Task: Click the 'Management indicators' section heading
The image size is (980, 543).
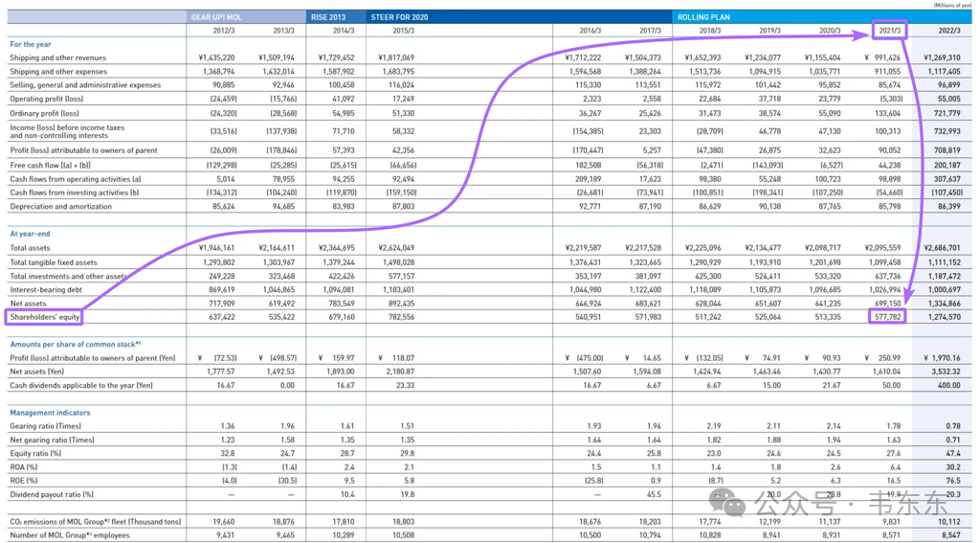Action: [50, 413]
